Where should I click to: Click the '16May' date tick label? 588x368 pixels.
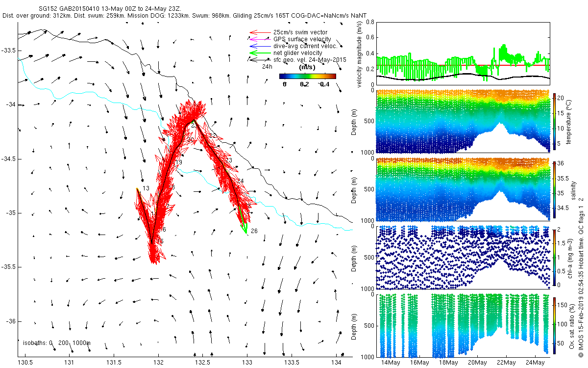(419, 362)
